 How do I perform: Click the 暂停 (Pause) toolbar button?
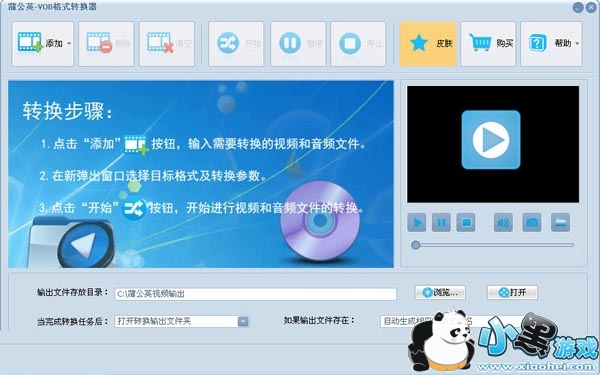click(298, 44)
